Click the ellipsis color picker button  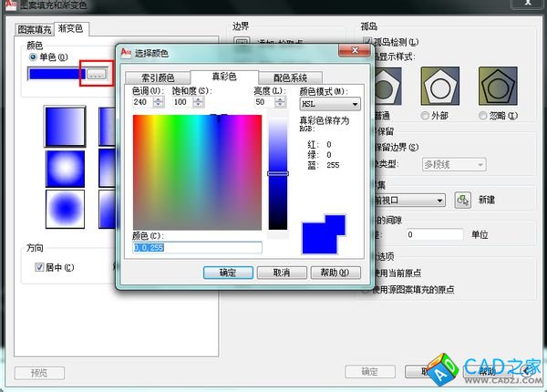96,73
